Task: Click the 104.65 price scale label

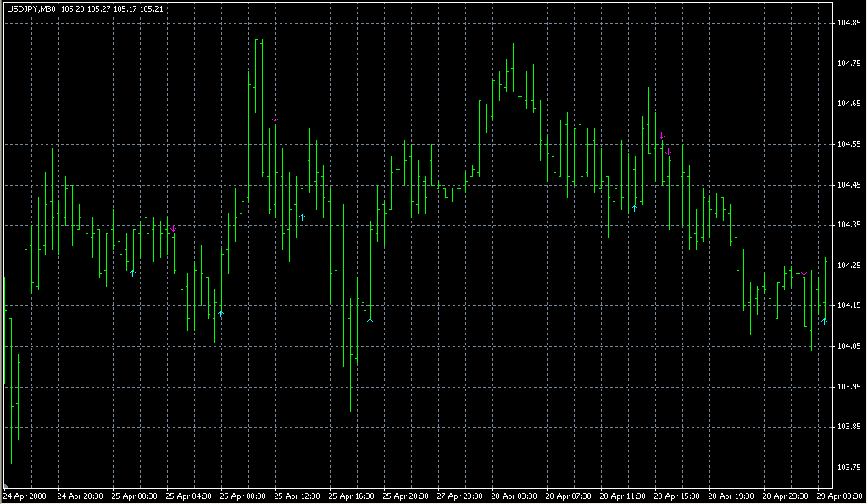Action: pyautogui.click(x=849, y=104)
